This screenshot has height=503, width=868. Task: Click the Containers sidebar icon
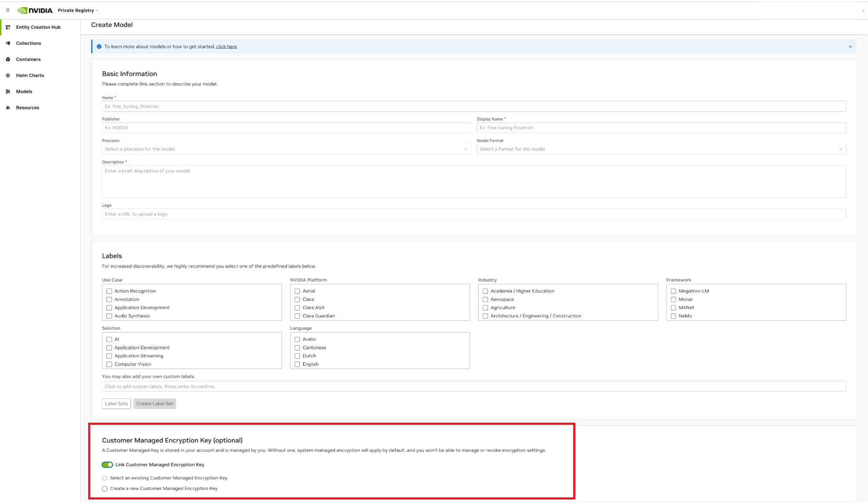click(8, 59)
